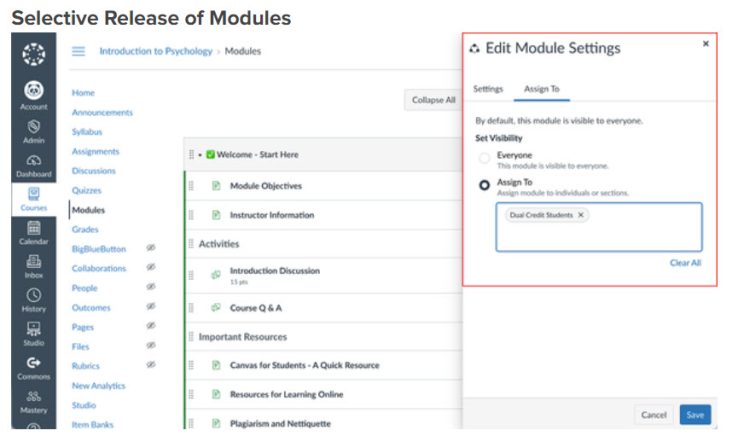
Task: Open the Inbox icon in the sidebar
Action: (x=33, y=262)
